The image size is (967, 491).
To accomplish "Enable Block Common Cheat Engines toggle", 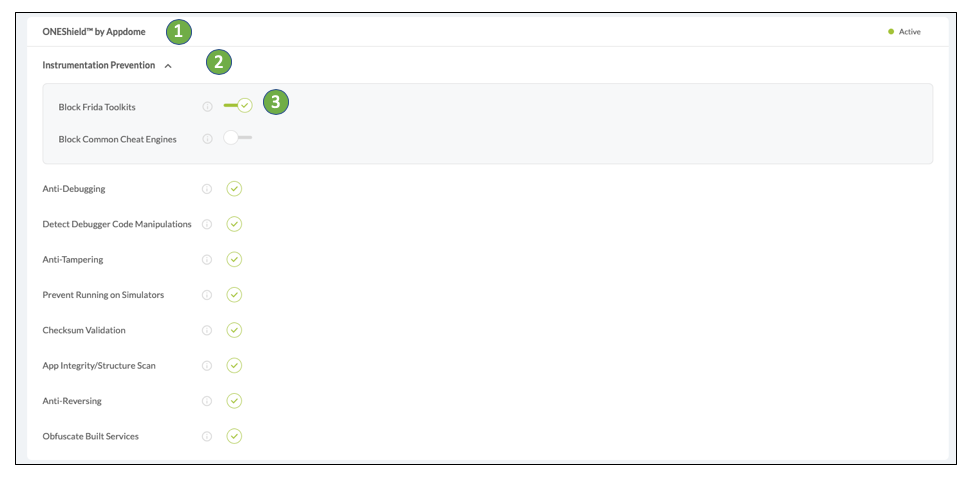I will pos(237,138).
